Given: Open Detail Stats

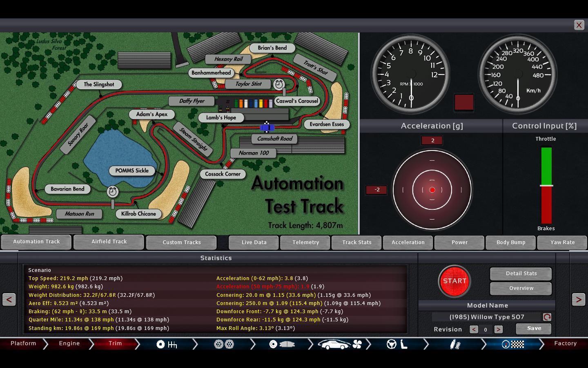Looking at the screenshot, I should 521,274.
